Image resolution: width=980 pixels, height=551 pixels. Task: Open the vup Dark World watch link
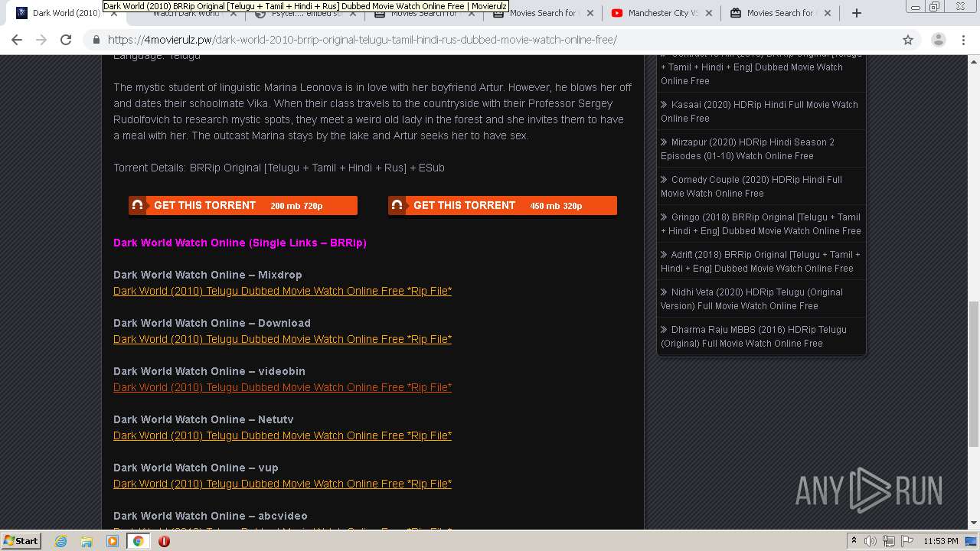pos(283,484)
